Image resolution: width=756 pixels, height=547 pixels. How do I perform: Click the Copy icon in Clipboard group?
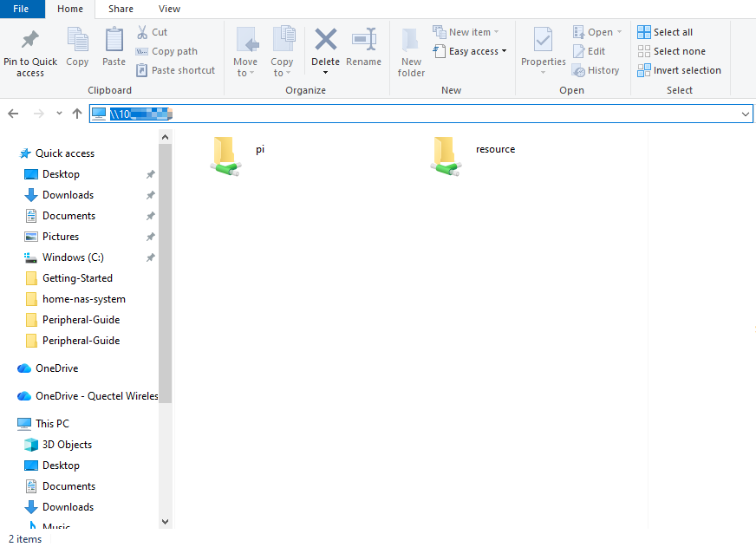click(77, 41)
